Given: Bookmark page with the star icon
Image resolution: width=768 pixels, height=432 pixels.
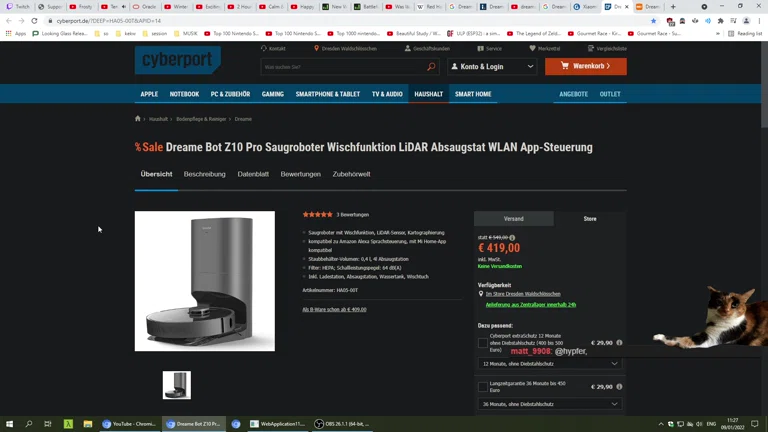Looking at the screenshot, I should click(x=653, y=21).
